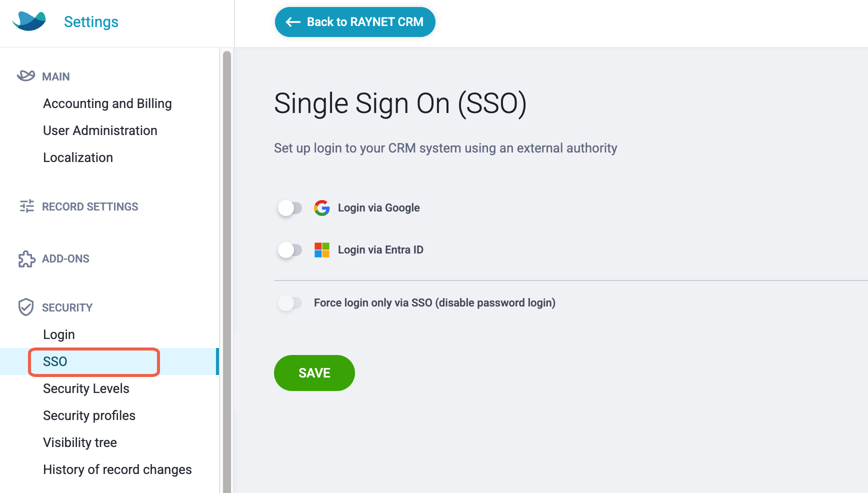The width and height of the screenshot is (868, 493).
Task: Open User Administration page
Action: pos(100,130)
